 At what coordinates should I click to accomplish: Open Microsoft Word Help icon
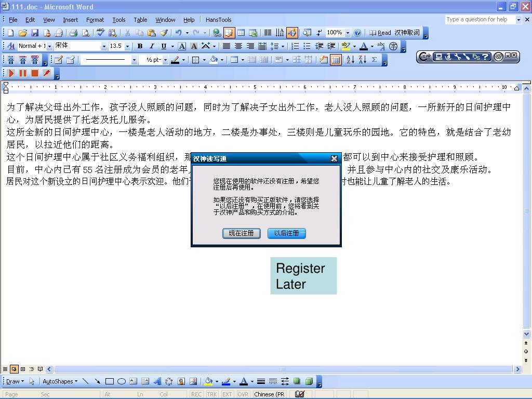point(357,33)
